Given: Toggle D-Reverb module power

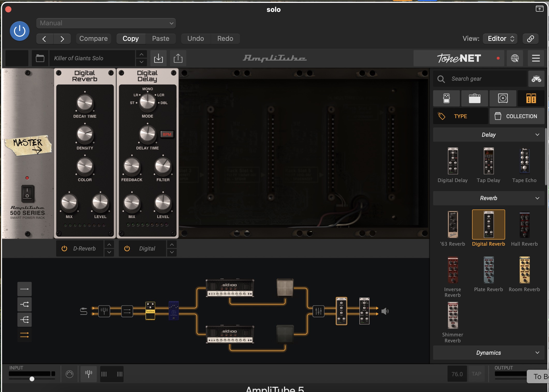Looking at the screenshot, I should click(64, 248).
